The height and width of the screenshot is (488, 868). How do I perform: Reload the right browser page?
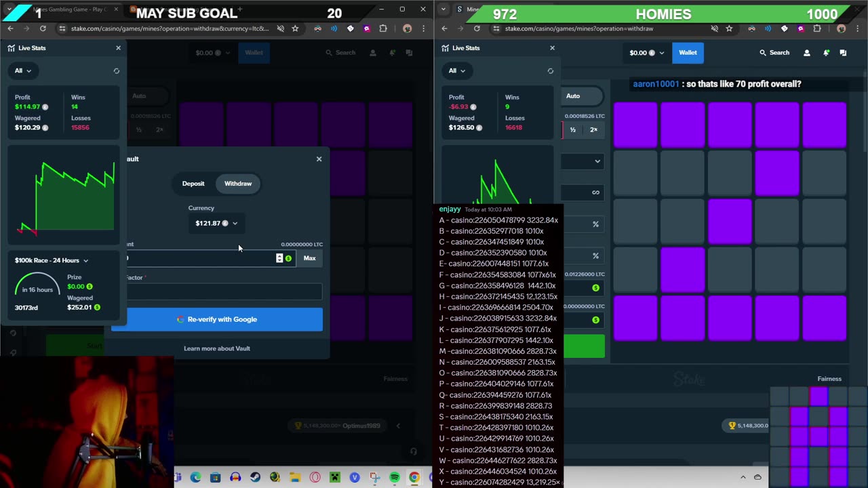(x=477, y=28)
